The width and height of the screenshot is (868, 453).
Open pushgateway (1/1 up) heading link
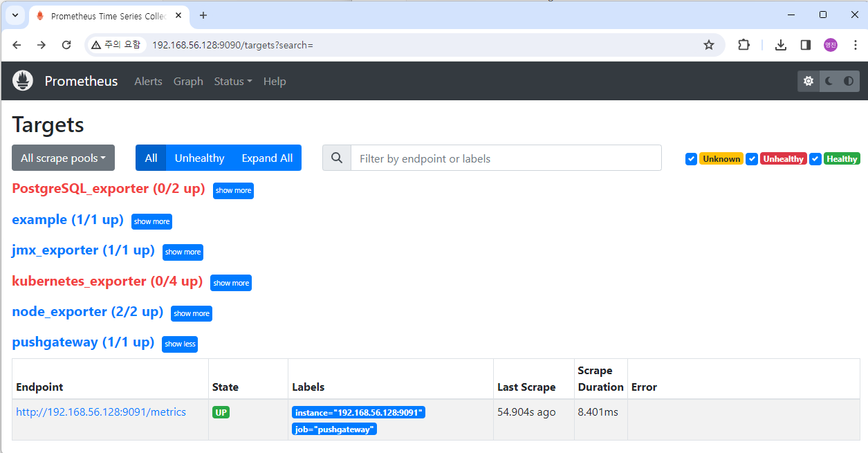pos(83,342)
